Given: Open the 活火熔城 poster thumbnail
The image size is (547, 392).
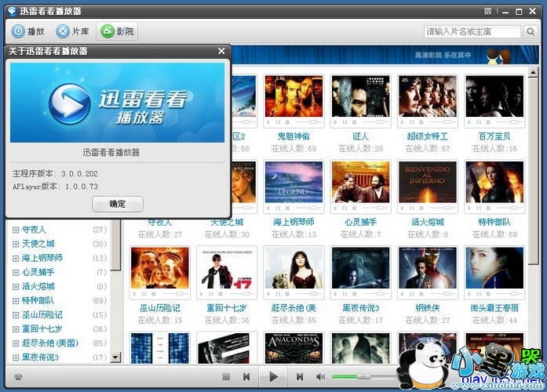Looking at the screenshot, I should click(x=428, y=182).
